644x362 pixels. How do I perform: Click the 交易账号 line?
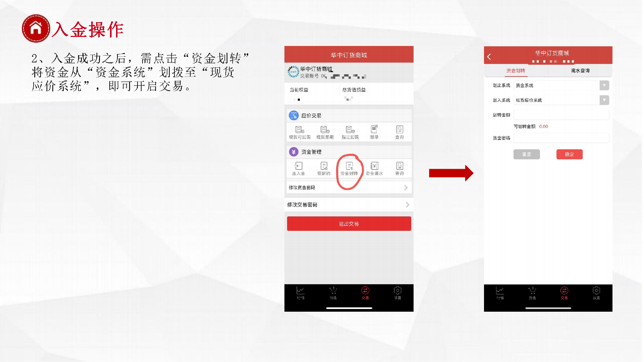click(333, 76)
